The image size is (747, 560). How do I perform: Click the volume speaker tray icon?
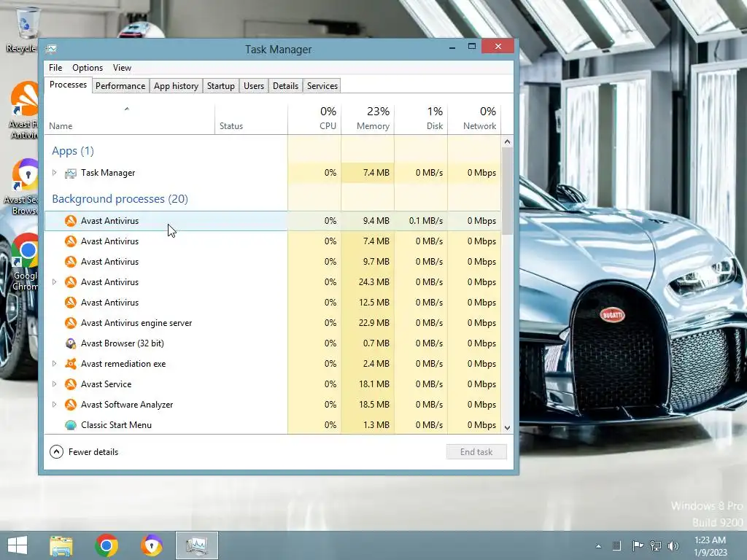point(673,545)
